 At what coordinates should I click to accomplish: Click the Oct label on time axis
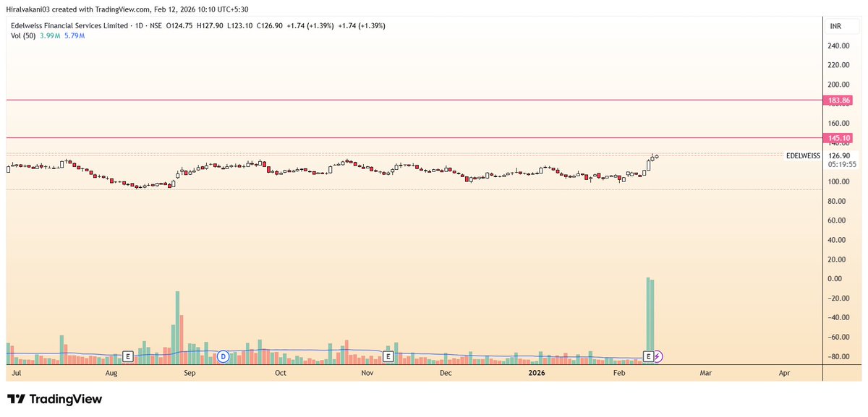(281, 373)
